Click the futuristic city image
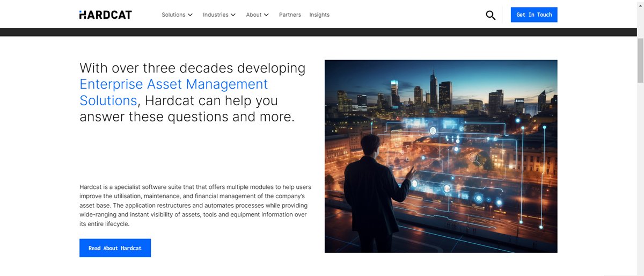The image size is (644, 276). (441, 156)
